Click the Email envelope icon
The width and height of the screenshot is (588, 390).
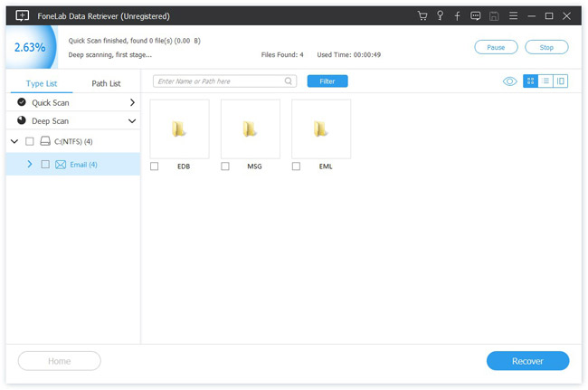[x=61, y=165]
